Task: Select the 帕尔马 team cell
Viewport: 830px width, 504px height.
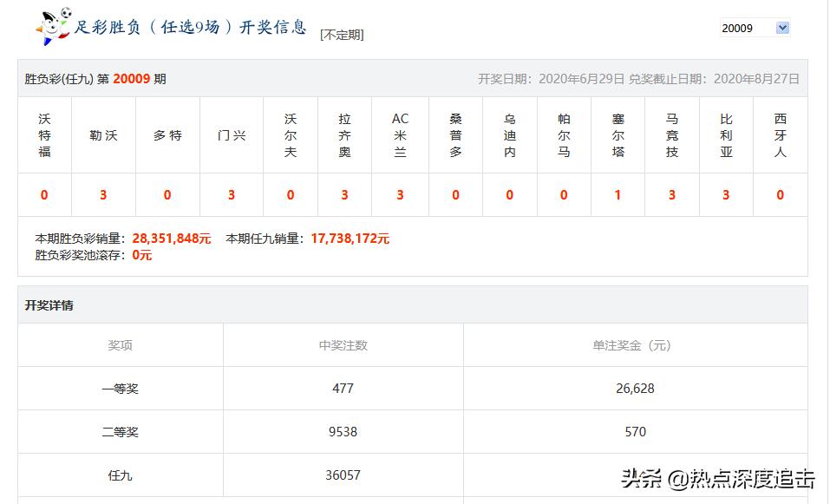Action: click(x=564, y=135)
